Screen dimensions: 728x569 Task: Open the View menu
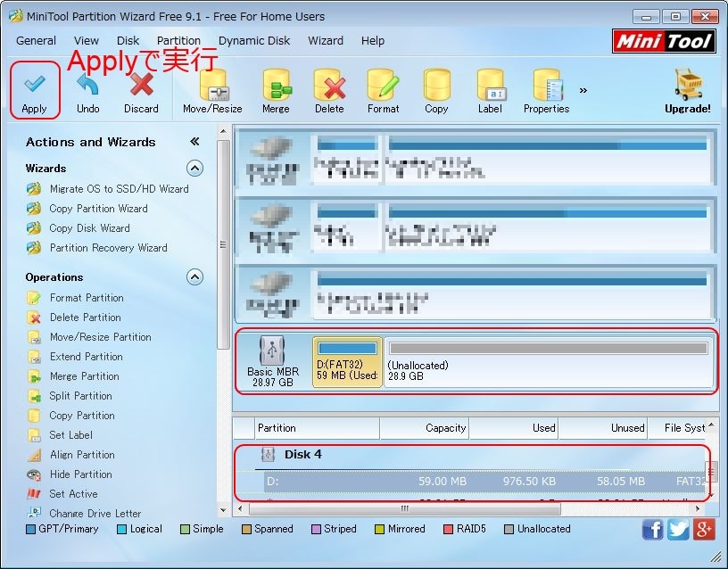tap(87, 41)
